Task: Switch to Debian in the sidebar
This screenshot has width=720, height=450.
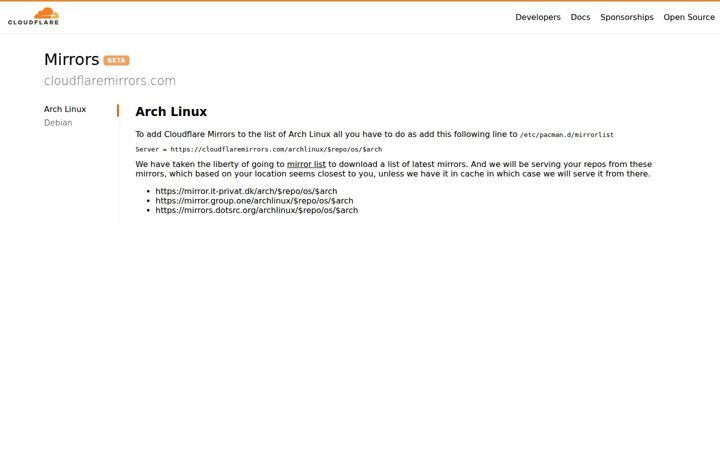Action: tap(58, 123)
